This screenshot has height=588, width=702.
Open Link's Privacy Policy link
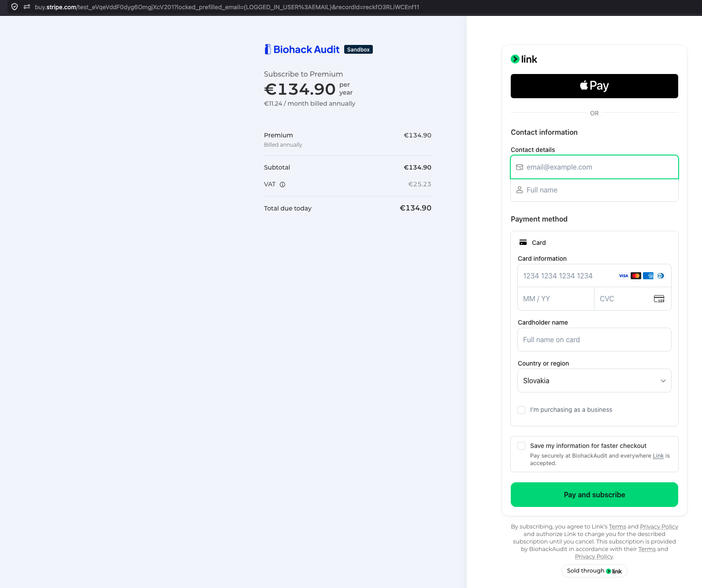coord(659,527)
